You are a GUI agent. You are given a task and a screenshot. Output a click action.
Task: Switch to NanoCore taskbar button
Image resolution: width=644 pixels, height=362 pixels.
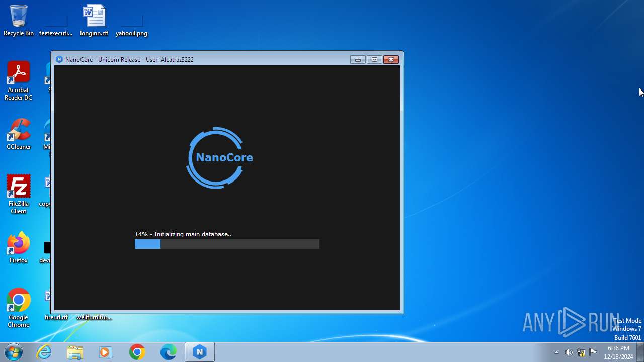[x=200, y=352]
